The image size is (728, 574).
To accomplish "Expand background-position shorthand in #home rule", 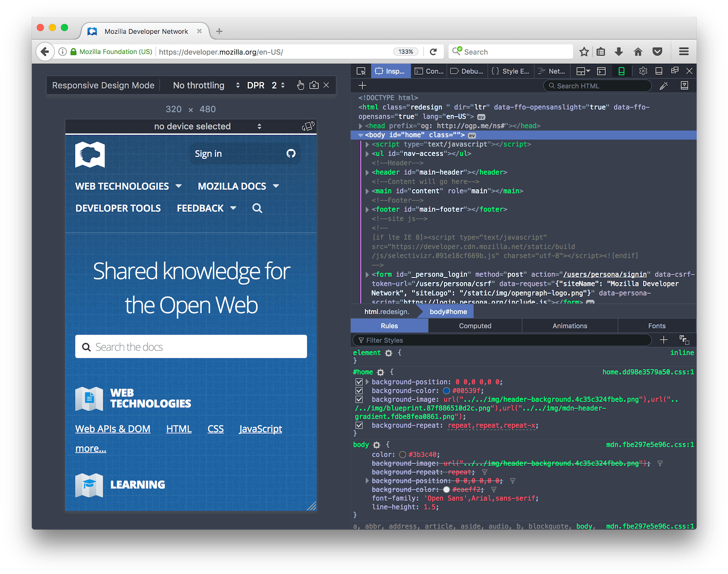I will point(367,382).
